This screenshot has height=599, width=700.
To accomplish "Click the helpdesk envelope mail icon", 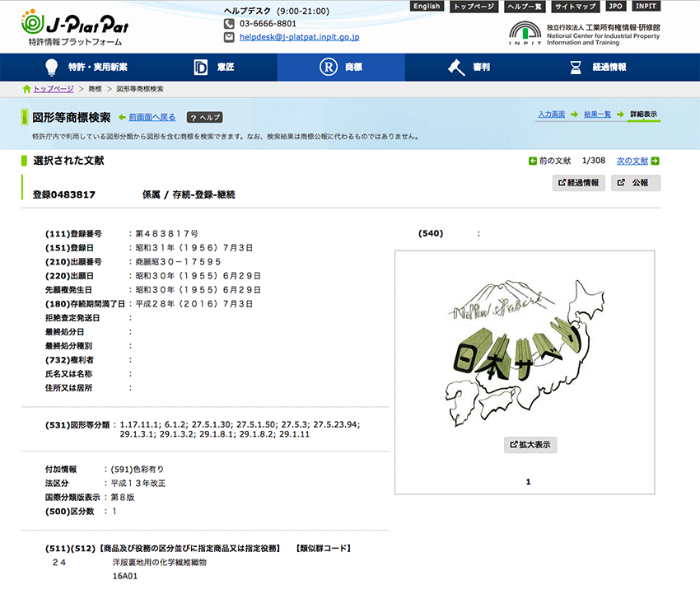I will 229,37.
